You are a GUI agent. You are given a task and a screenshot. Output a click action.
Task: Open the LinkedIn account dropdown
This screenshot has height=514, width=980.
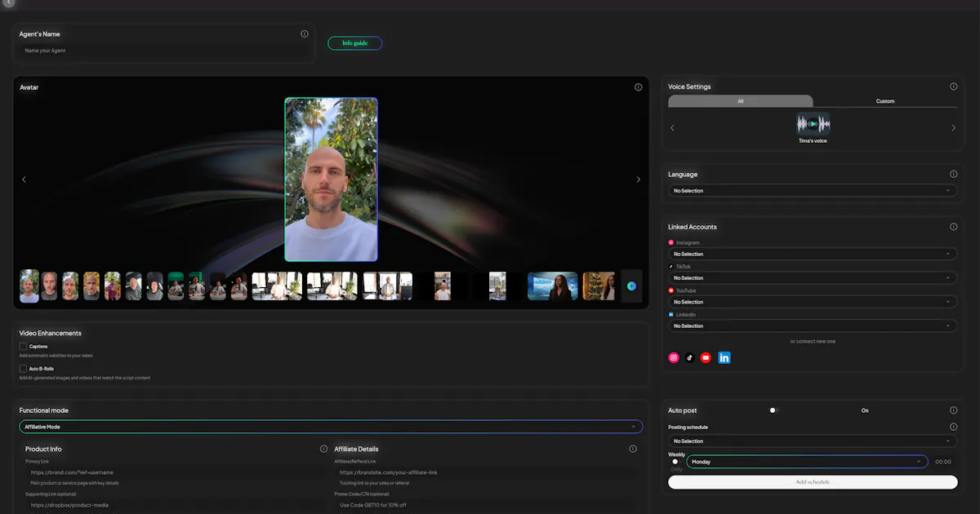tap(813, 326)
